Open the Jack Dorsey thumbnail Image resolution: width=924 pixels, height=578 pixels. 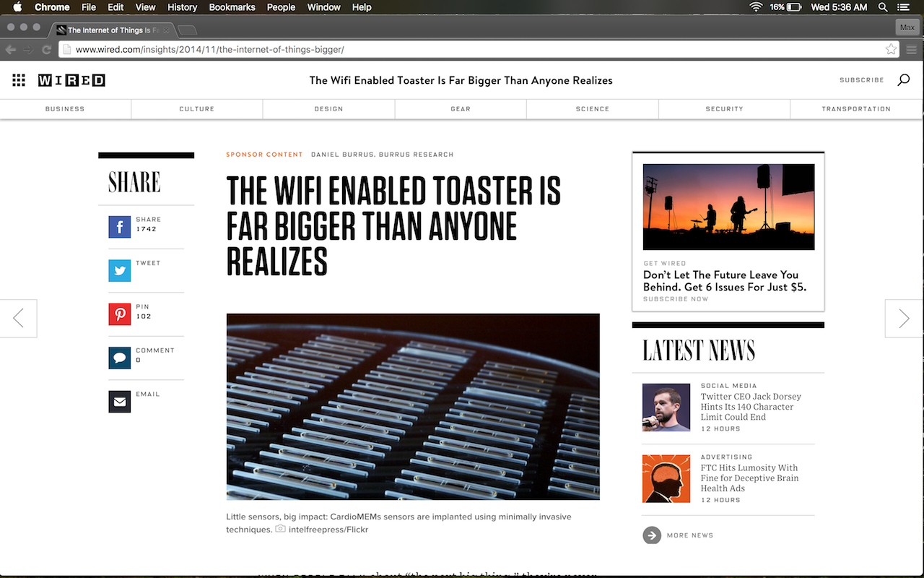click(x=666, y=407)
